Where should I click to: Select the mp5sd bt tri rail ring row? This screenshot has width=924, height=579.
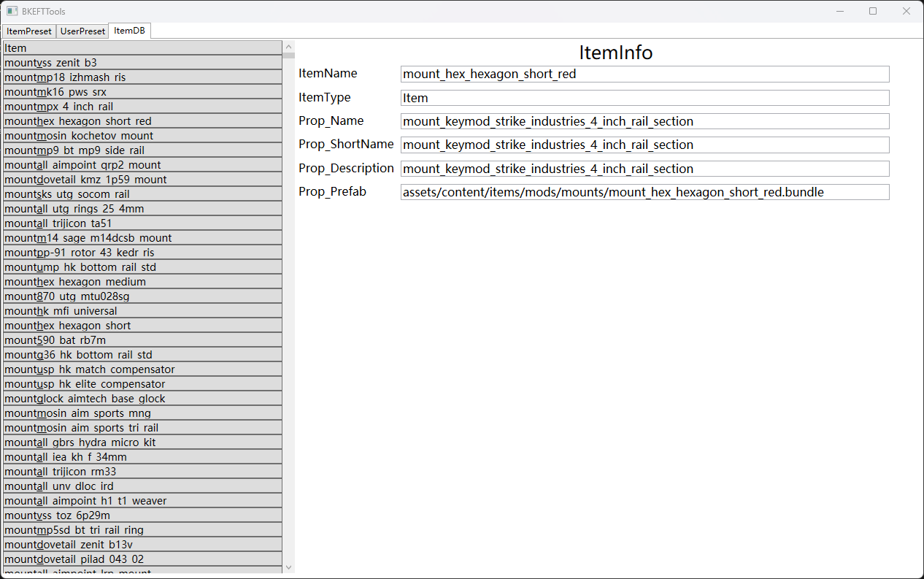click(x=142, y=530)
